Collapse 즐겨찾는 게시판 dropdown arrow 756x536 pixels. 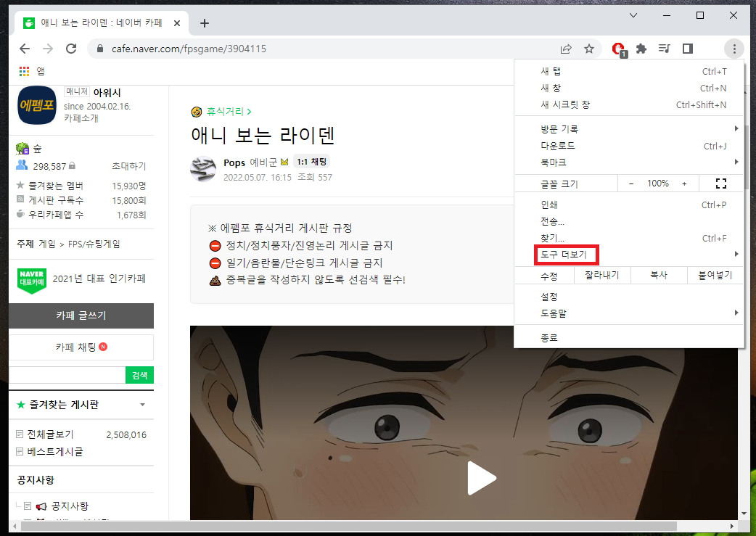[142, 405]
